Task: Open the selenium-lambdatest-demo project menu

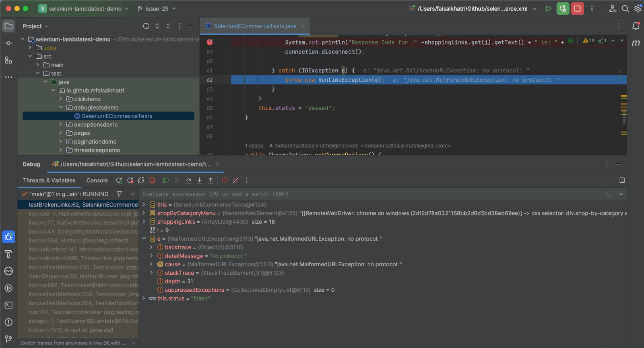Action: tap(85, 8)
